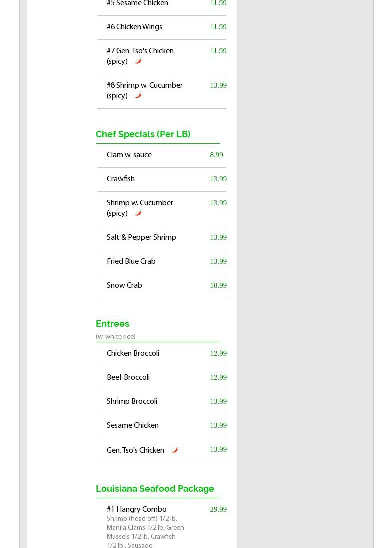Choose the Crawfish per-pound item
This screenshot has height=548, width=392.
click(162, 180)
